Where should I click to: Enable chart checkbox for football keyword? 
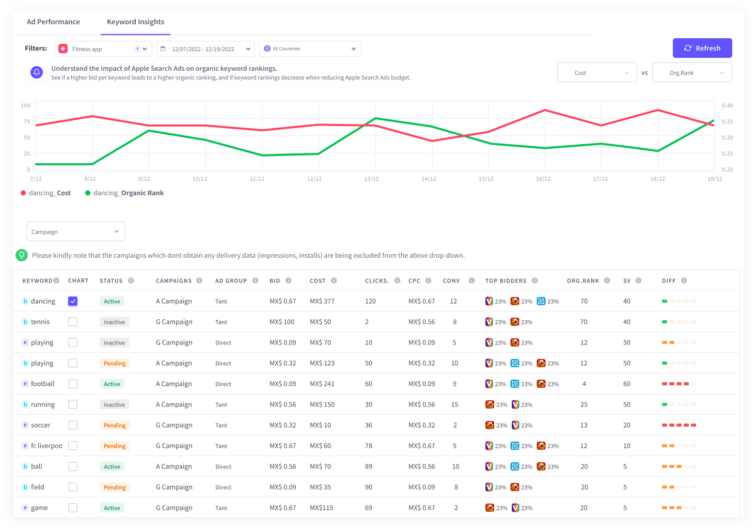coord(72,384)
